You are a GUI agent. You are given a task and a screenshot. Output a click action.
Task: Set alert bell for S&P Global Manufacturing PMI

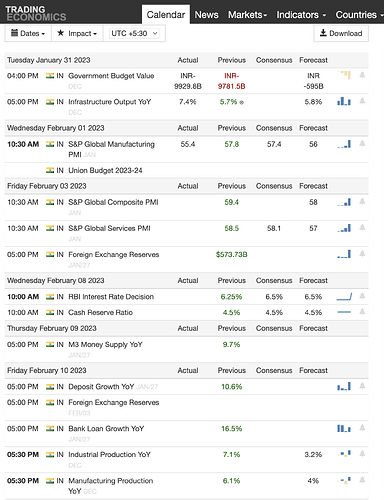click(x=362, y=144)
